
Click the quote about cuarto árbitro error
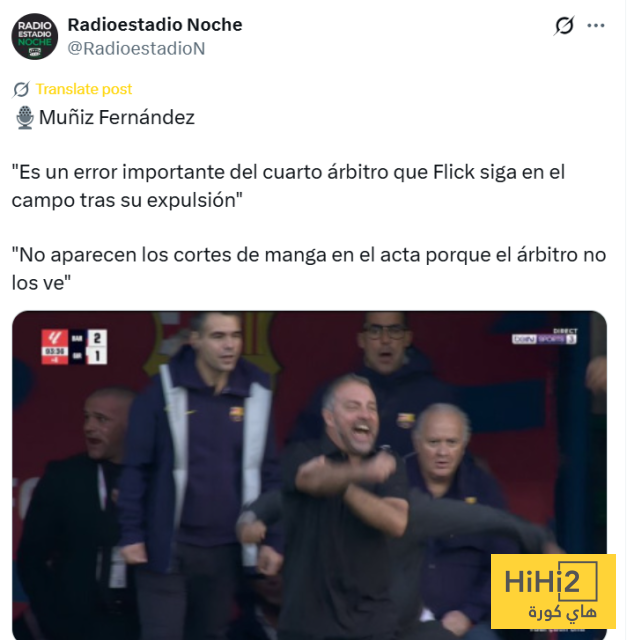(x=288, y=186)
